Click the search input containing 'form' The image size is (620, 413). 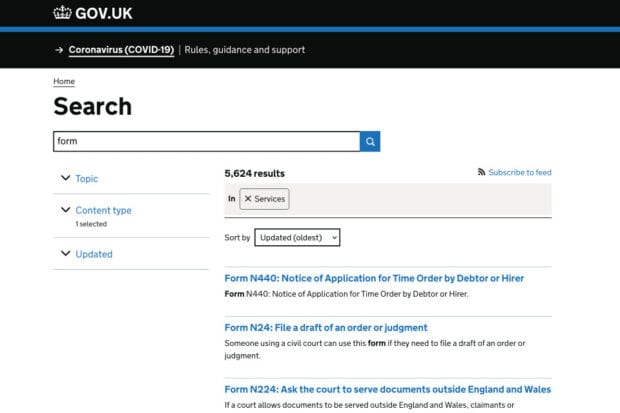206,141
